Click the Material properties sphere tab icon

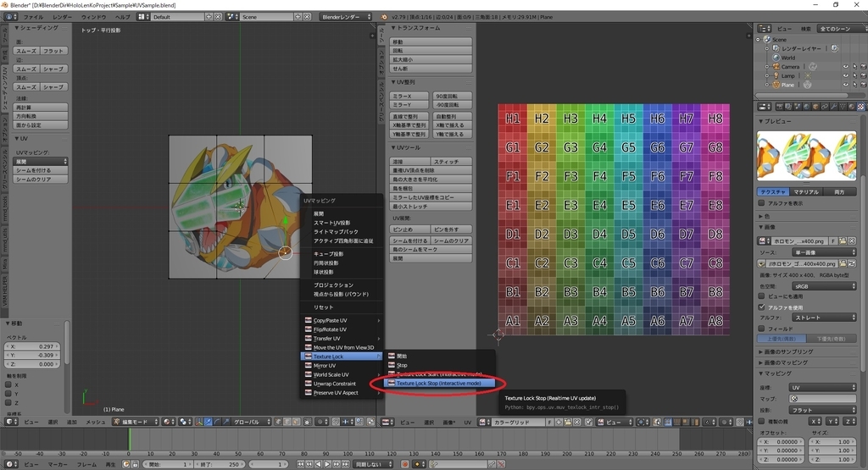click(x=852, y=107)
